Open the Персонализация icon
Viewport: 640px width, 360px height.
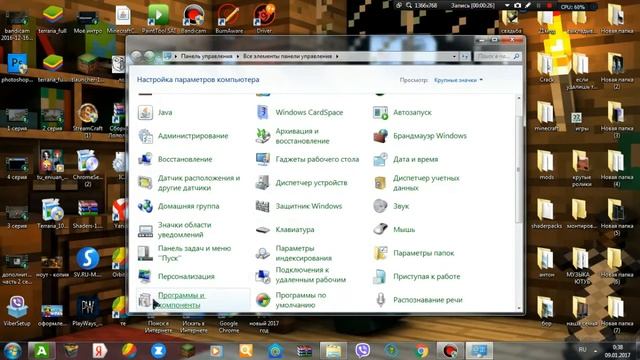click(145, 276)
